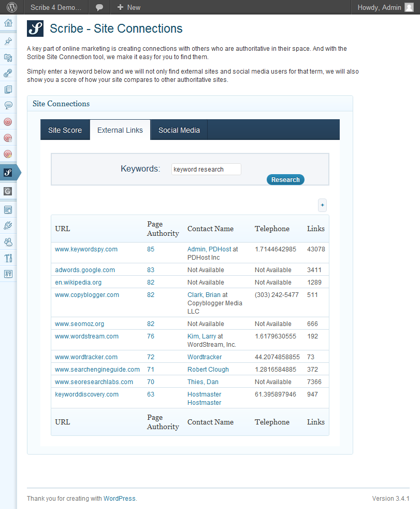Open the adwords.google.com link
Viewport: 420px width, 509px height.
point(85,270)
